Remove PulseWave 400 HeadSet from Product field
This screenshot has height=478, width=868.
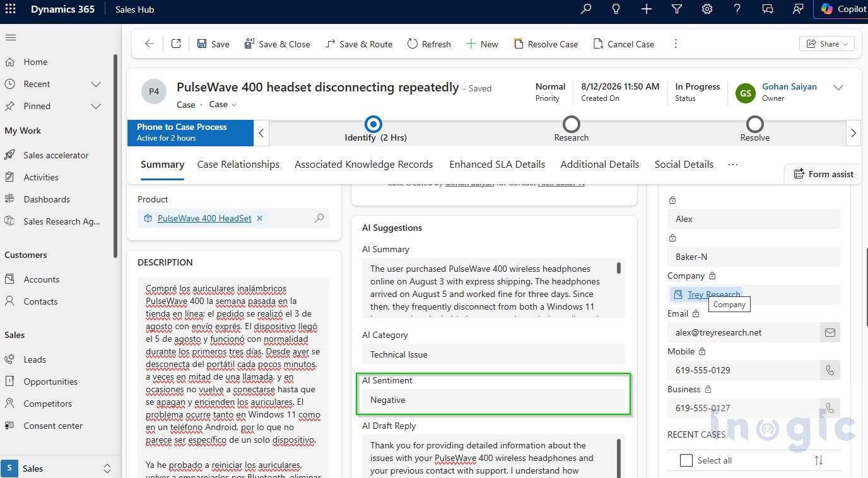[259, 218]
